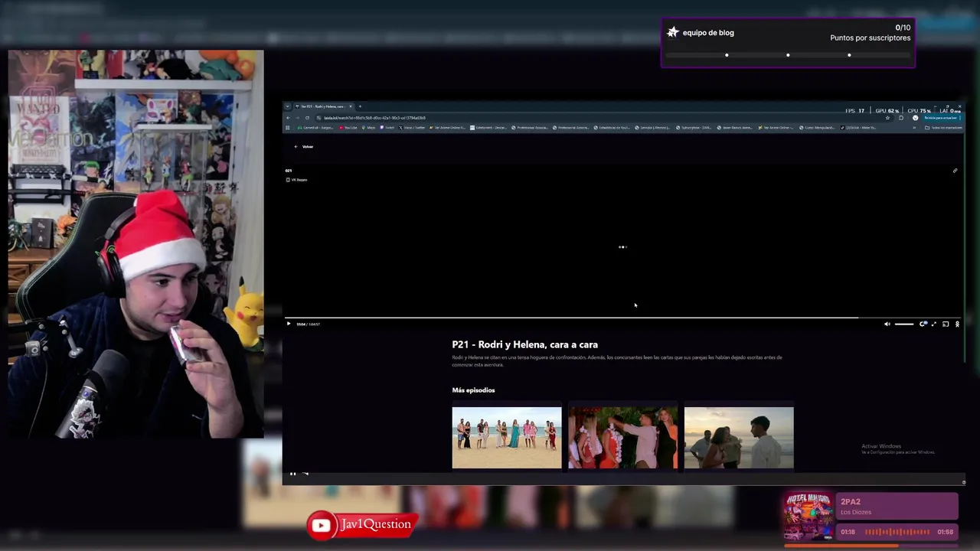
Task: Open the Maps bookmark
Action: 368,128
